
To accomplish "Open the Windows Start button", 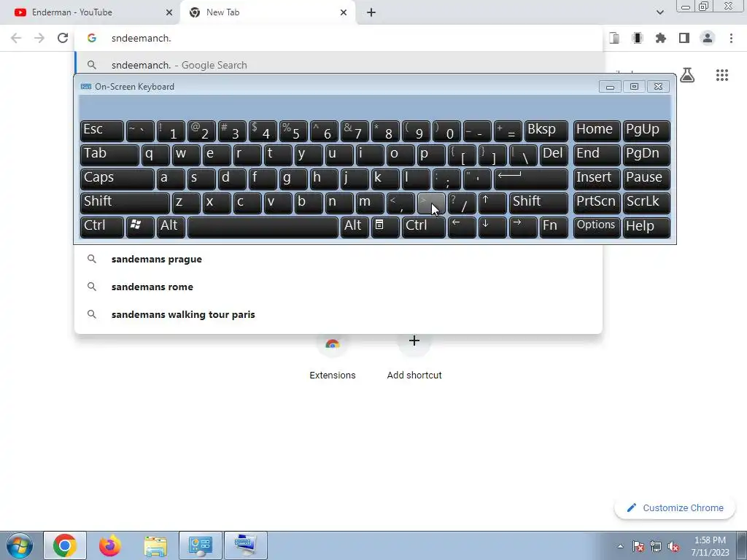I will (19, 545).
